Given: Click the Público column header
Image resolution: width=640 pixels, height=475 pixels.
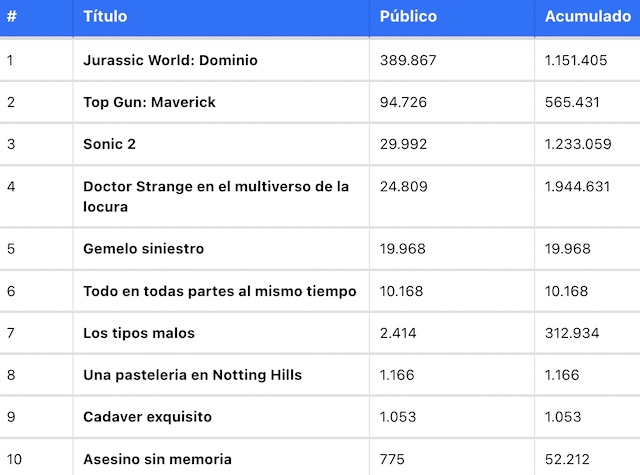Looking at the screenshot, I should click(408, 17).
